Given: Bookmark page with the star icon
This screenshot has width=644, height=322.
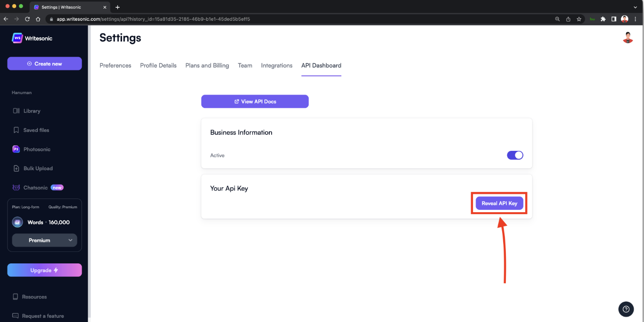Looking at the screenshot, I should point(579,19).
